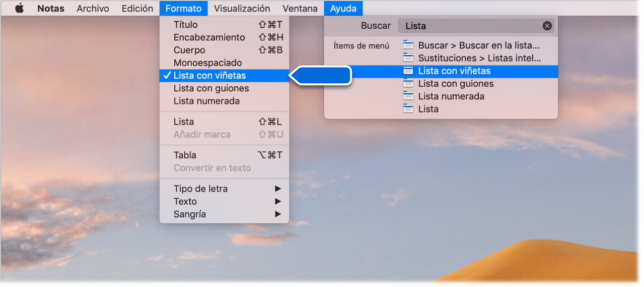Open the Edición menu
Screen dimensions: 644x287
137,9
